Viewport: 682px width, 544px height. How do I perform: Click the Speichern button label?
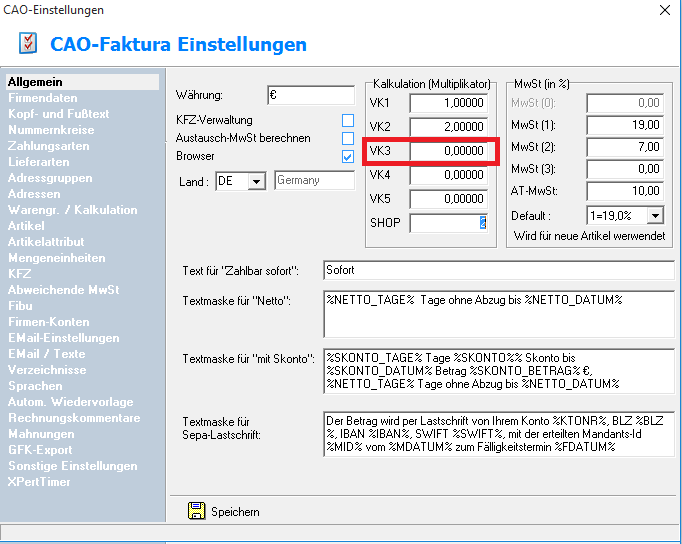click(x=235, y=512)
